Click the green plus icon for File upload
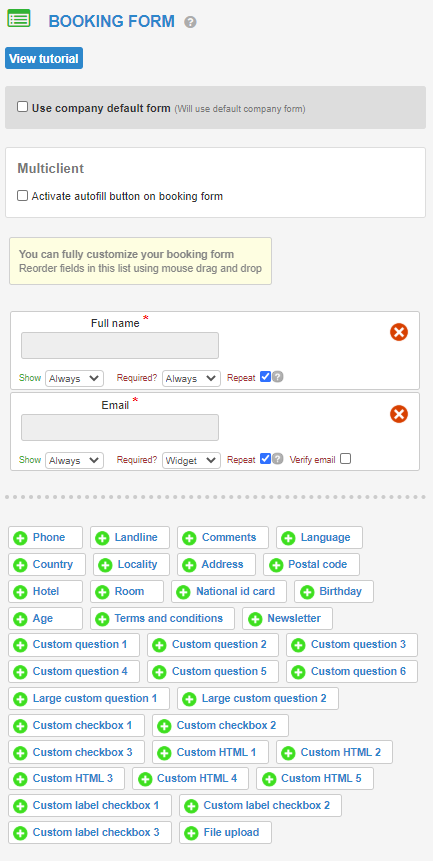Screen dimensions: 433x861 191,833
